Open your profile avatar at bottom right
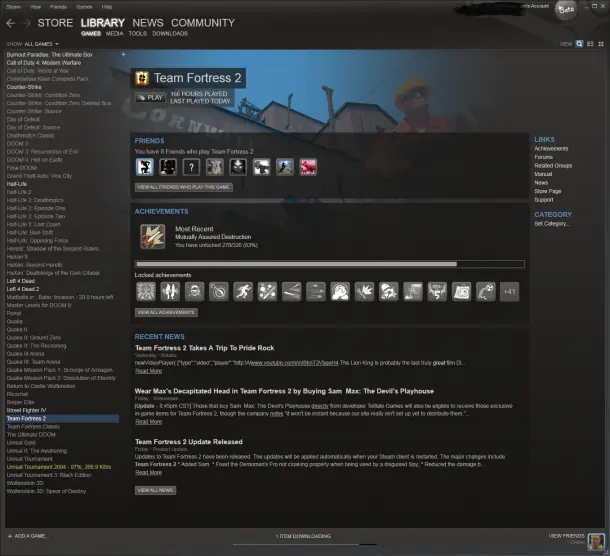The width and height of the screenshot is (610, 556). tap(596, 541)
